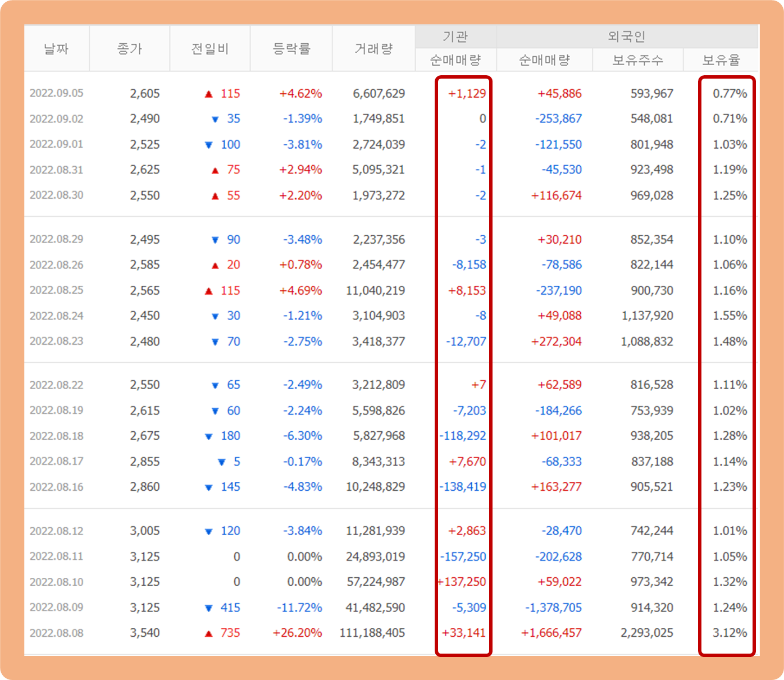Click holding ratio 3.12%
This screenshot has width=784, height=680.
coord(730,633)
